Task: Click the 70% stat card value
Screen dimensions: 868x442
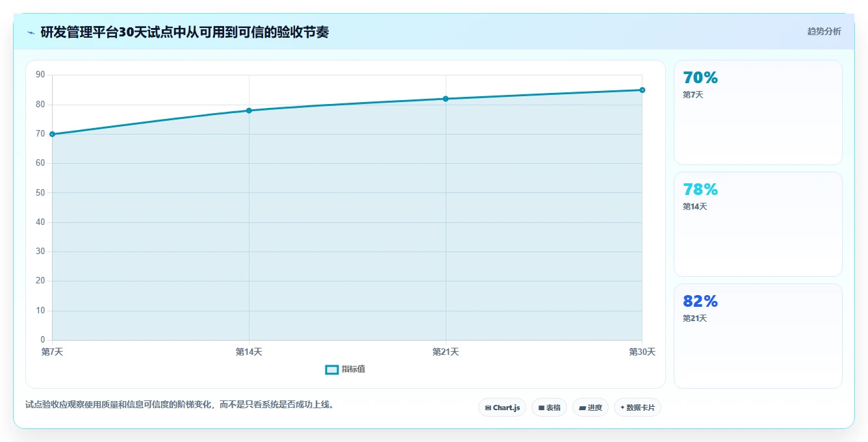Action: [x=700, y=78]
